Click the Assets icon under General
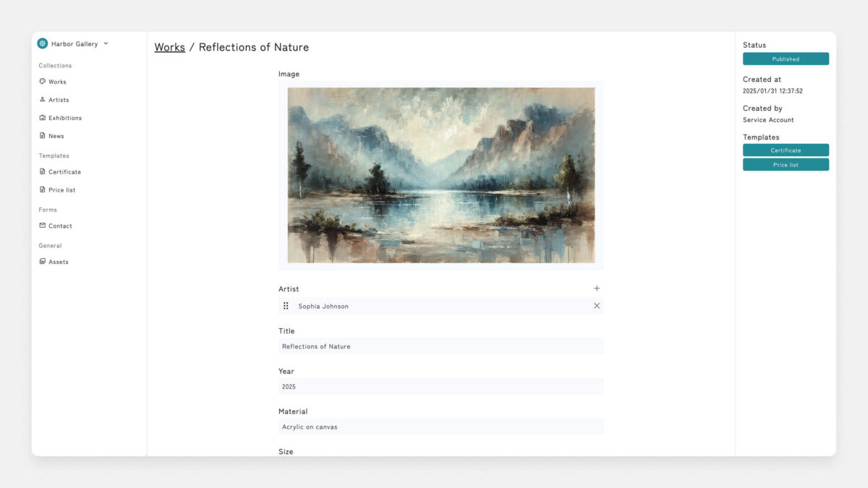Screen dimensions: 868x488 pos(42,261)
